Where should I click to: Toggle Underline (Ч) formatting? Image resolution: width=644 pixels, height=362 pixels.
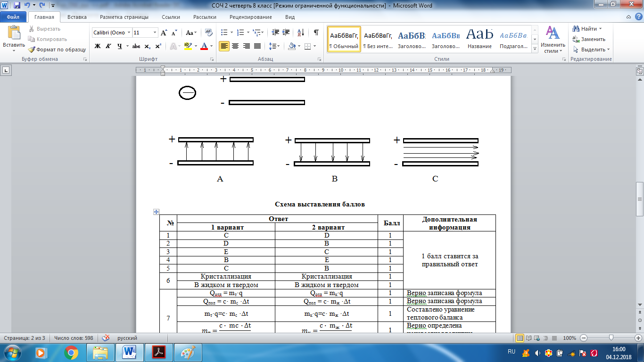[120, 46]
